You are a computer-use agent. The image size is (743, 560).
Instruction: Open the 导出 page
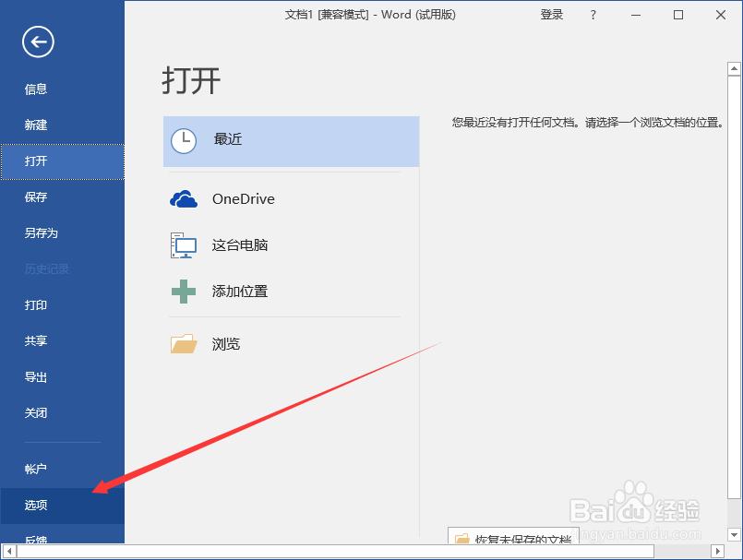point(62,377)
